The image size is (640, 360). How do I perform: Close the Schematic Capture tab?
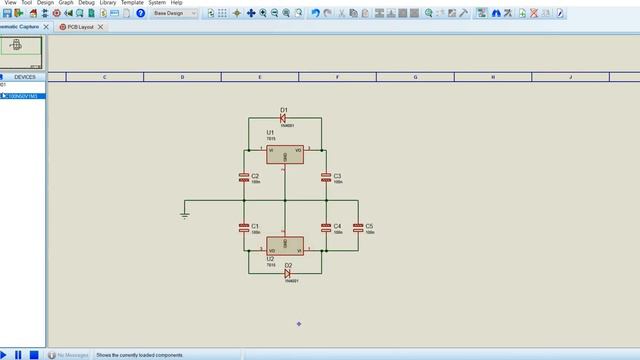coord(46,27)
